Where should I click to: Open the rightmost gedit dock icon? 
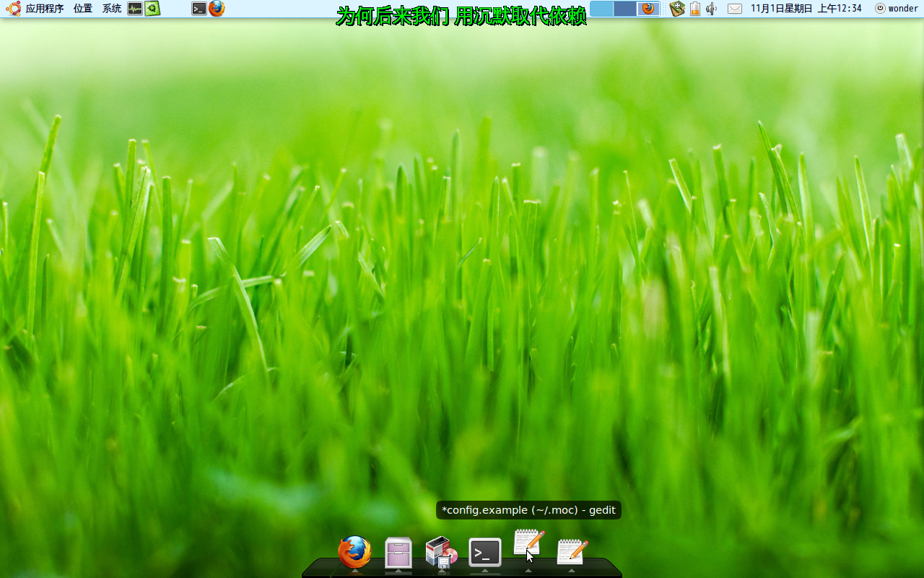click(572, 552)
